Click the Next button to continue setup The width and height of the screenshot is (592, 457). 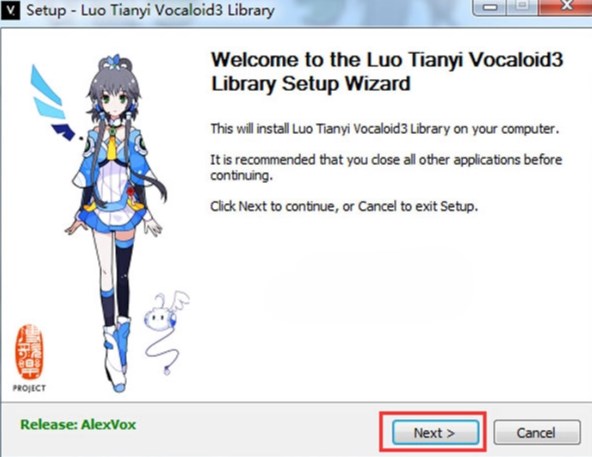point(435,432)
